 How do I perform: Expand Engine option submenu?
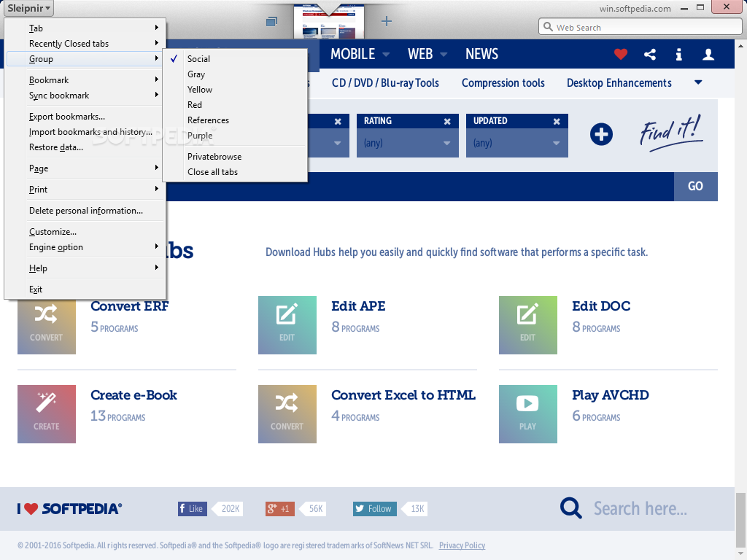click(x=86, y=247)
